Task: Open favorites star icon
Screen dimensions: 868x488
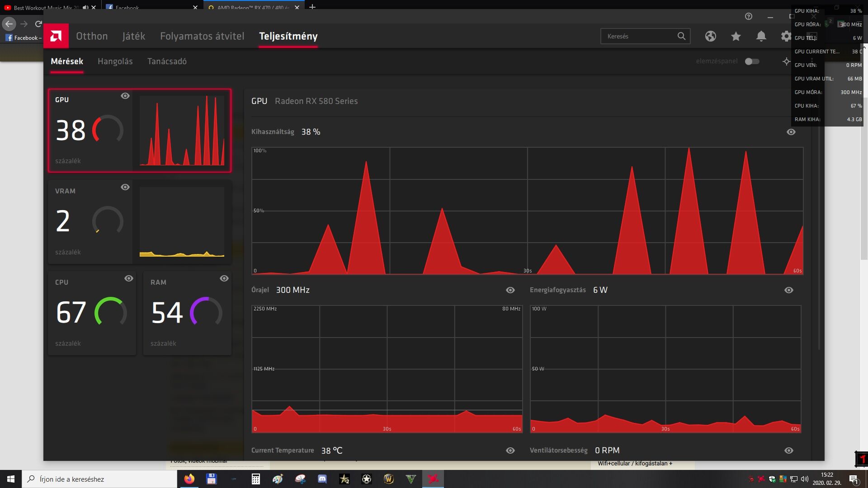Action: pyautogui.click(x=736, y=36)
